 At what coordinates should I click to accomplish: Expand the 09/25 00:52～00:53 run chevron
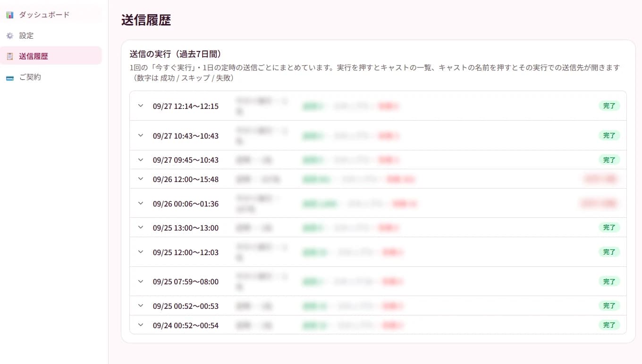point(140,306)
